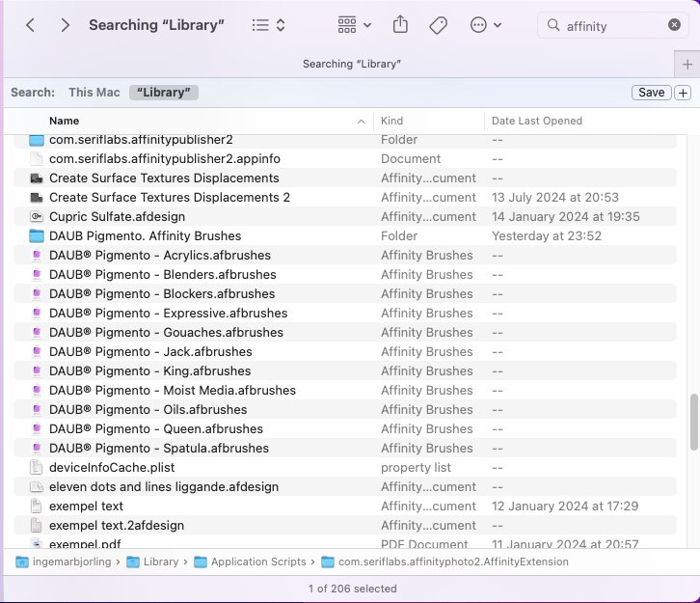Click date 13 July 2024 at 20:53
The width and height of the screenshot is (700, 603).
pyautogui.click(x=555, y=198)
